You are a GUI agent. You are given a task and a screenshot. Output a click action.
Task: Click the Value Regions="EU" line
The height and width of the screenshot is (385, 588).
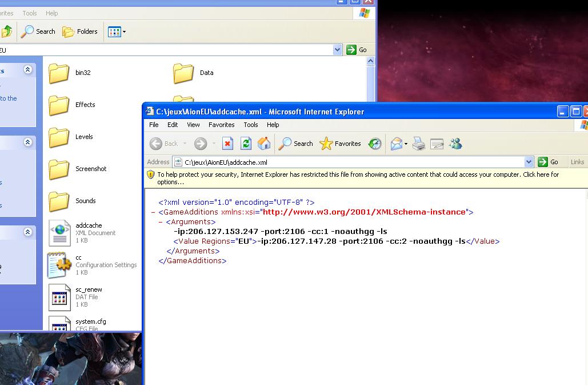click(337, 241)
